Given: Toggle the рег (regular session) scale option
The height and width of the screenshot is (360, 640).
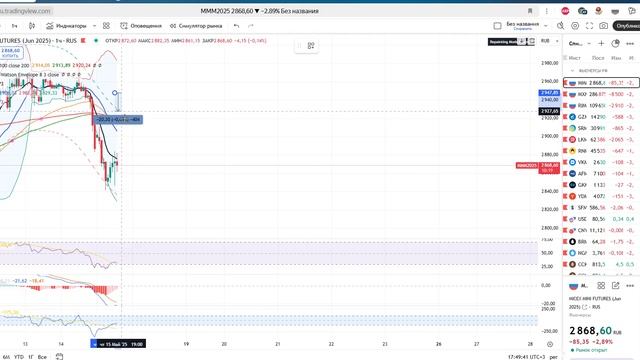Looking at the screenshot, I should 553,357.
